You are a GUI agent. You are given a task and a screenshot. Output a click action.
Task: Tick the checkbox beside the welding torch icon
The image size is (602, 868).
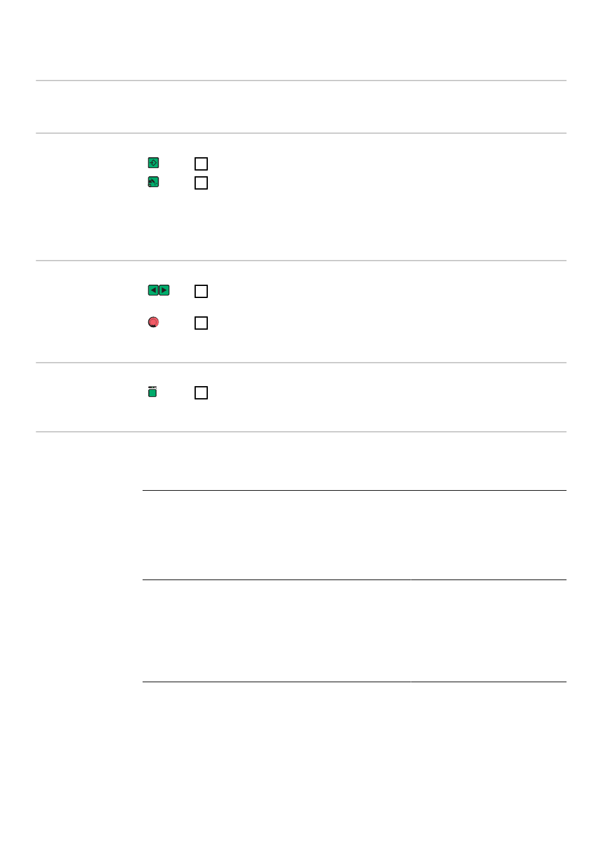pyautogui.click(x=201, y=183)
